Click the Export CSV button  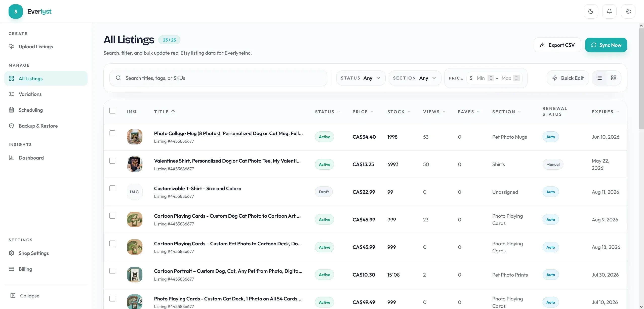pos(557,45)
